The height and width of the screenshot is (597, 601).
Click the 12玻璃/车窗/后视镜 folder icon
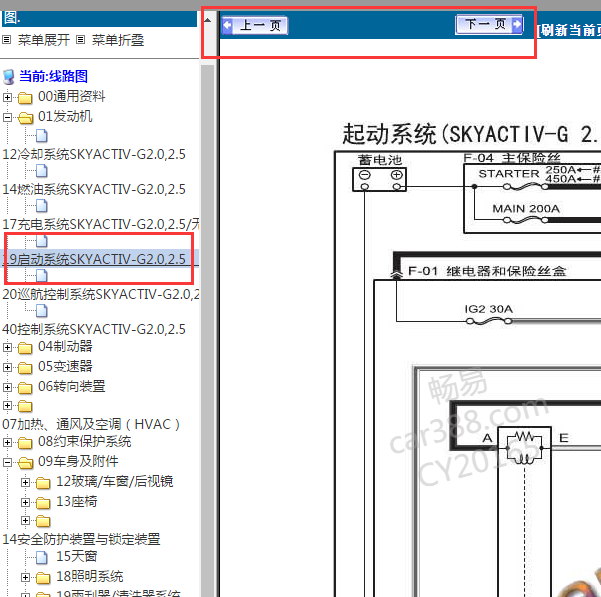(43, 483)
